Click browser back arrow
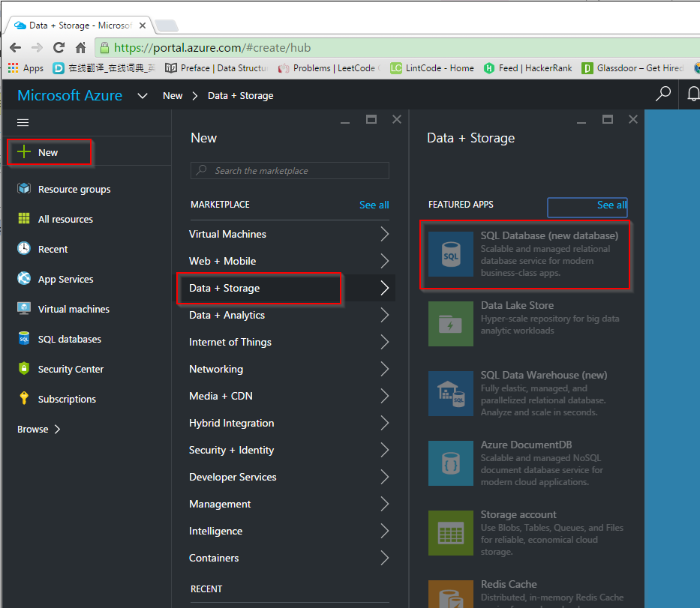Image resolution: width=700 pixels, height=608 pixels. tap(15, 47)
